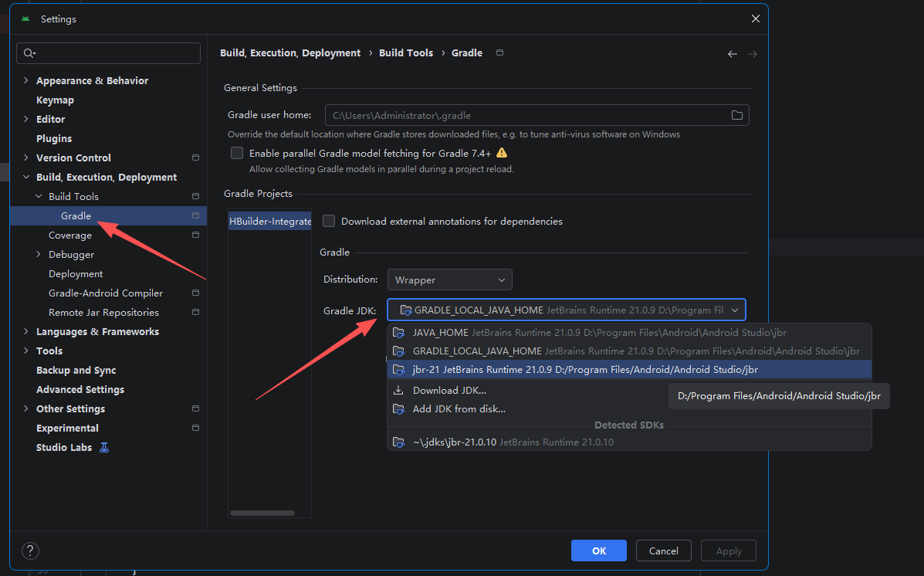
Task: Focus the settings search field
Action: pos(108,53)
